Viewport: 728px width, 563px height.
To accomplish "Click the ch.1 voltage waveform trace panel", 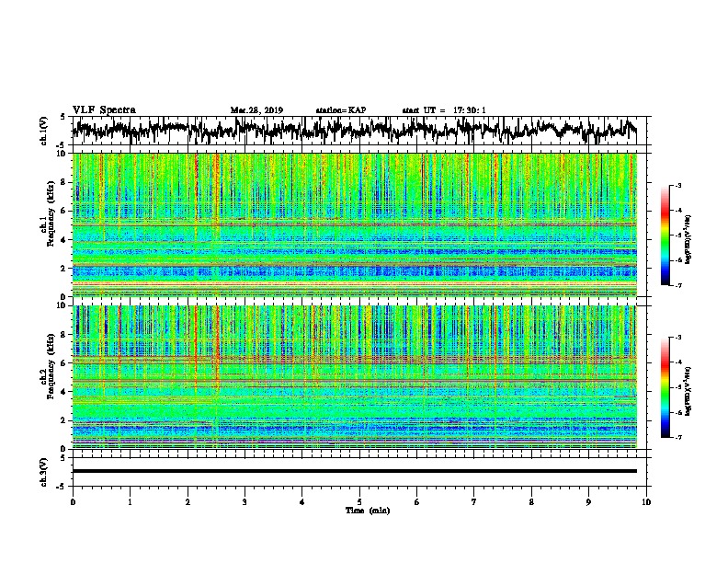I will 358,131.
